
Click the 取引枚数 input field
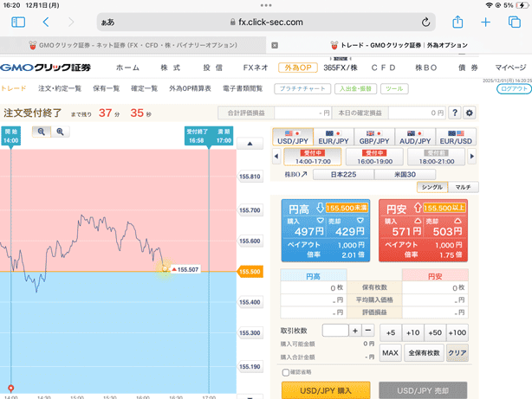tap(335, 331)
